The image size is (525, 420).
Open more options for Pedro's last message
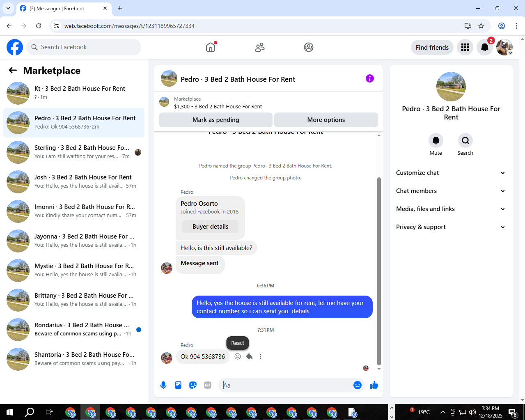261,356
